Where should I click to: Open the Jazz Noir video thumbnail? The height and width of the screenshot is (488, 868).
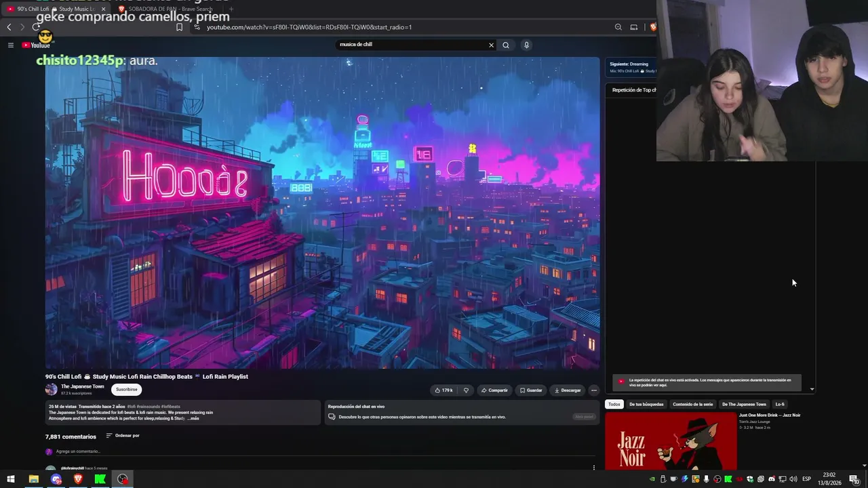click(671, 441)
